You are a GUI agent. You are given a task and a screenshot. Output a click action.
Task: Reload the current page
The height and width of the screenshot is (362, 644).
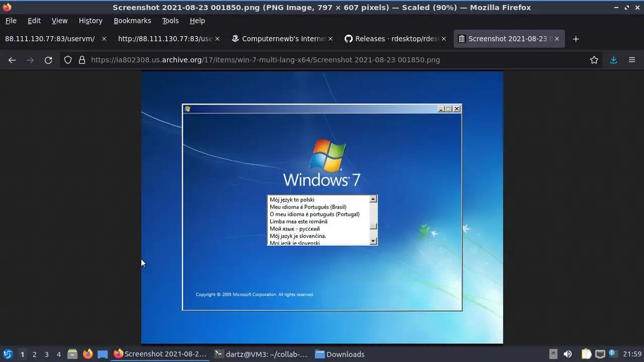point(48,60)
